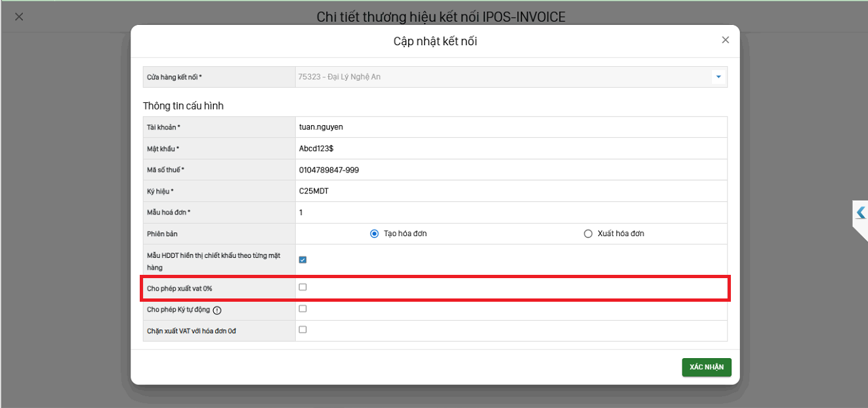Click the Tài khoản input field
868x408 pixels.
510,127
